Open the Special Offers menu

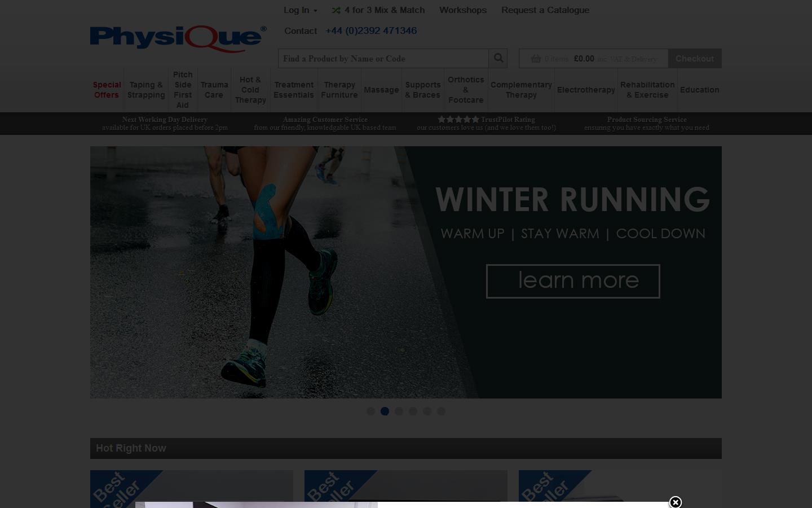107,90
